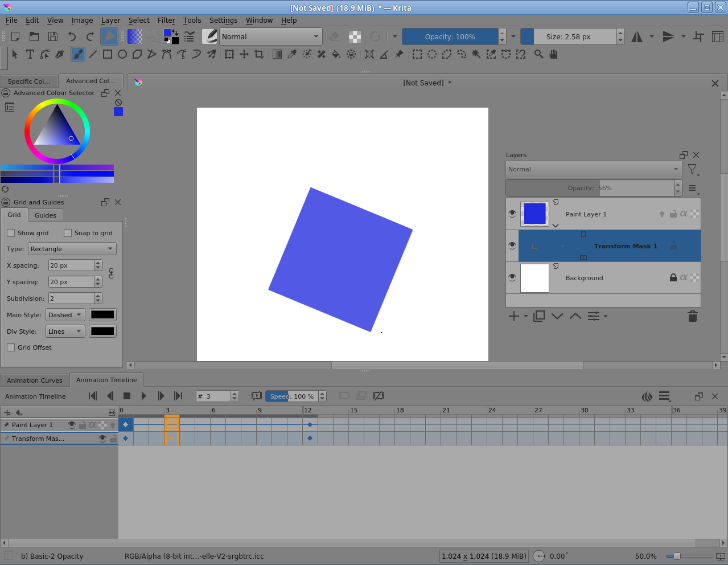Select the Rectangle shape tool
This screenshot has width=728, height=565.
[x=108, y=54]
